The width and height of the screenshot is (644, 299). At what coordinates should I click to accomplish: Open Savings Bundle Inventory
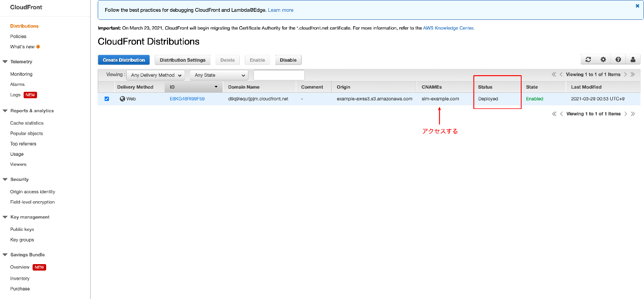(x=20, y=278)
